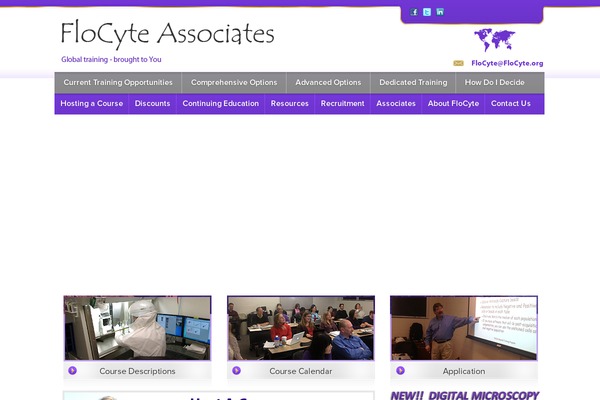The height and width of the screenshot is (400, 600).
Task: Select Resources in the purple menu
Action: [x=289, y=104]
